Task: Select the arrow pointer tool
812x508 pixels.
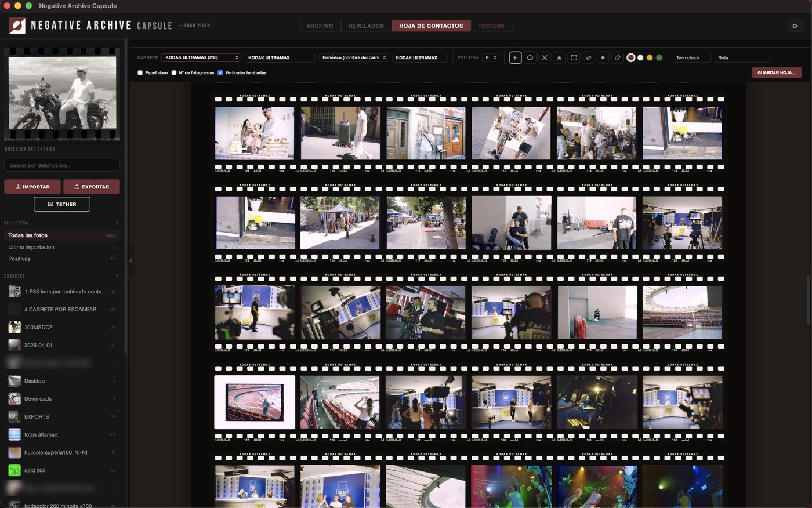Action: point(515,58)
